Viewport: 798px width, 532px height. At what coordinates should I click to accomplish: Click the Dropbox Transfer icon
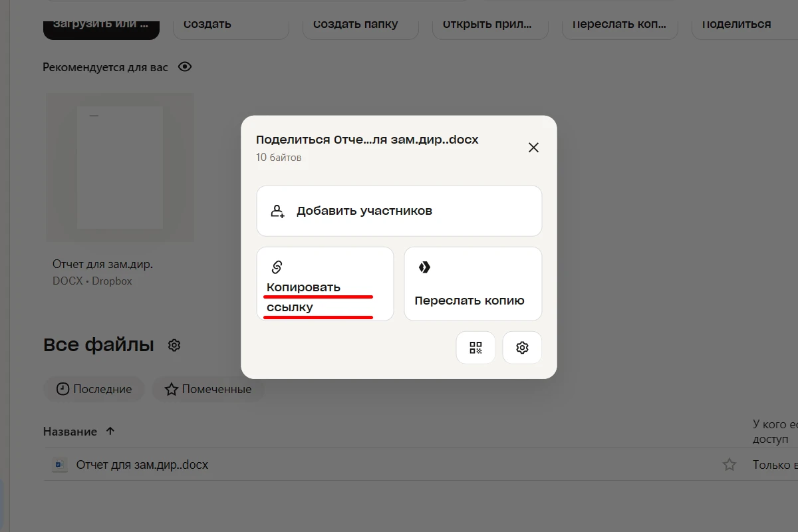[x=424, y=267]
